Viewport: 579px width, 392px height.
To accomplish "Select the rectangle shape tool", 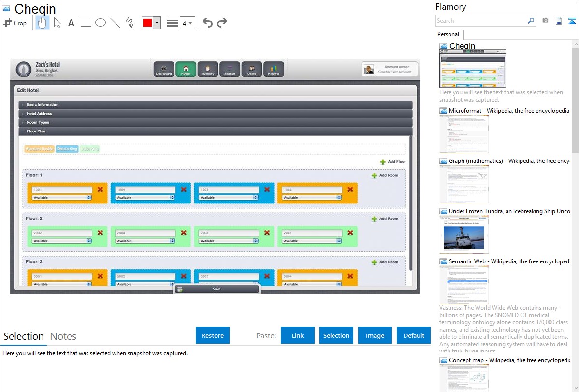I will (86, 23).
